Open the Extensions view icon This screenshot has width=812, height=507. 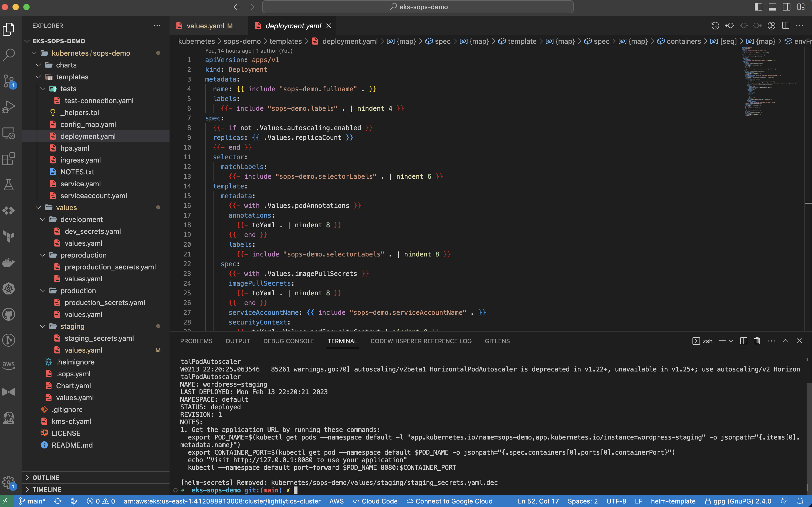(x=9, y=159)
